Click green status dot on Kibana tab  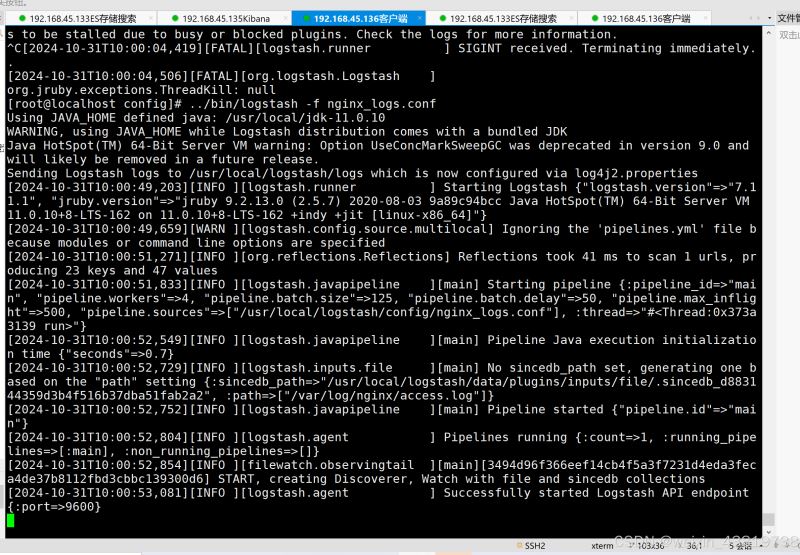[x=175, y=18]
